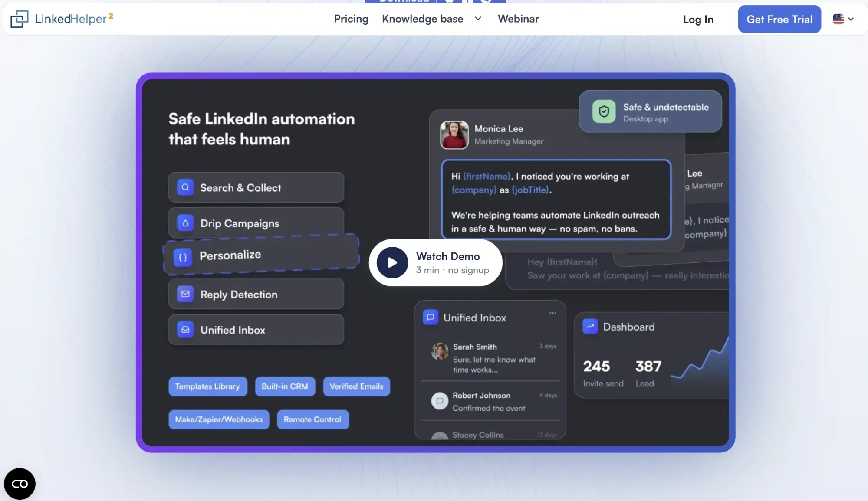Image resolution: width=868 pixels, height=501 pixels.
Task: Click the Unified Inbox tray icon in list
Action: click(x=185, y=330)
